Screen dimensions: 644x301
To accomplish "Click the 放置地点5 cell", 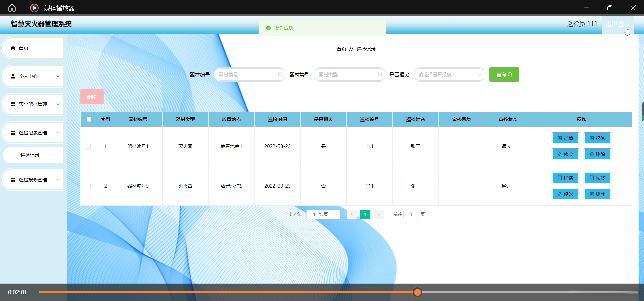I will pos(231,186).
